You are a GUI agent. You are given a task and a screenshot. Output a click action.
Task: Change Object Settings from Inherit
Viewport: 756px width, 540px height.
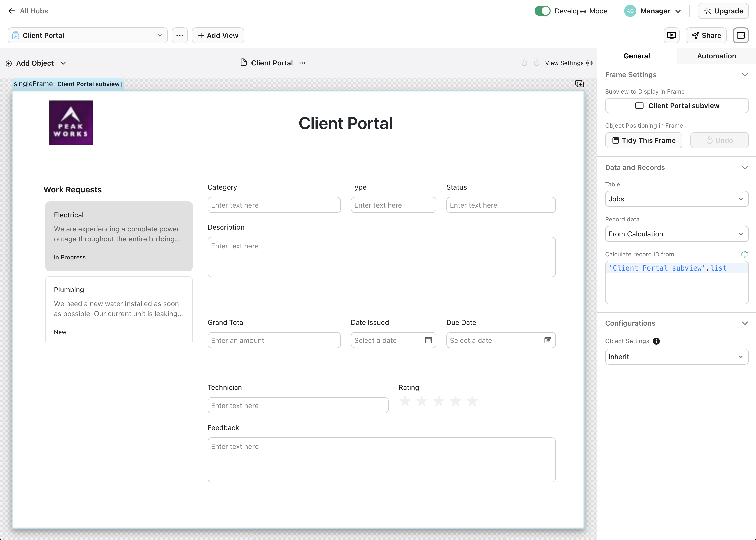click(677, 356)
